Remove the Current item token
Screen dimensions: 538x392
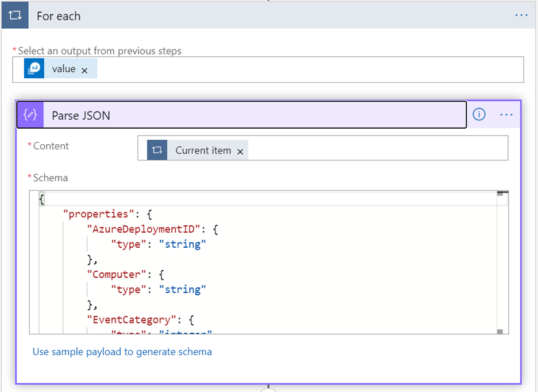[240, 151]
